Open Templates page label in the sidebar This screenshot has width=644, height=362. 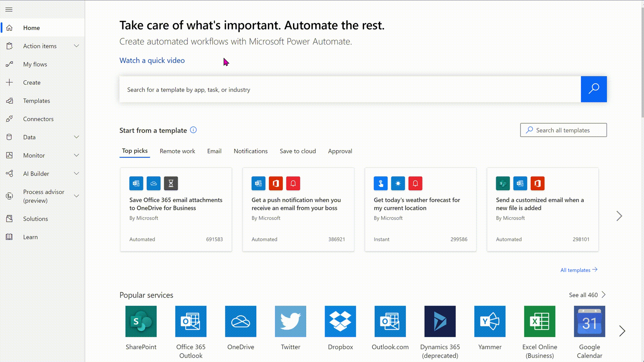[37, 101]
